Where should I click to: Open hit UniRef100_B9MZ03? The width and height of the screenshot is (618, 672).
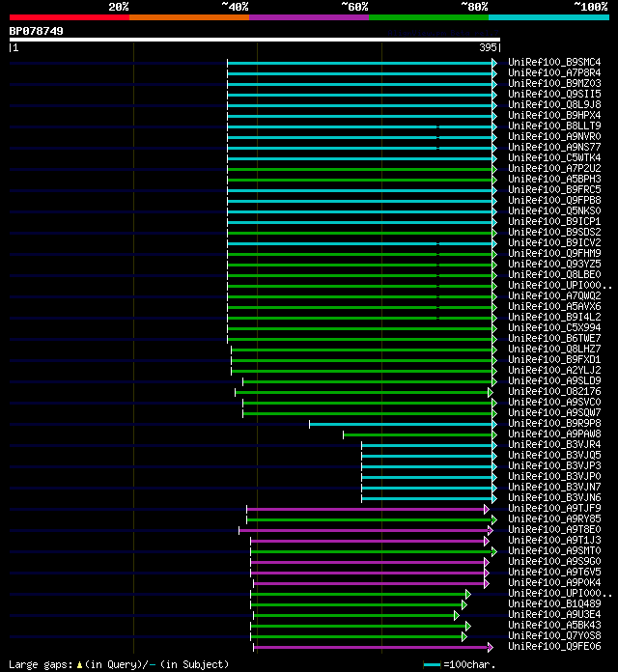(554, 83)
